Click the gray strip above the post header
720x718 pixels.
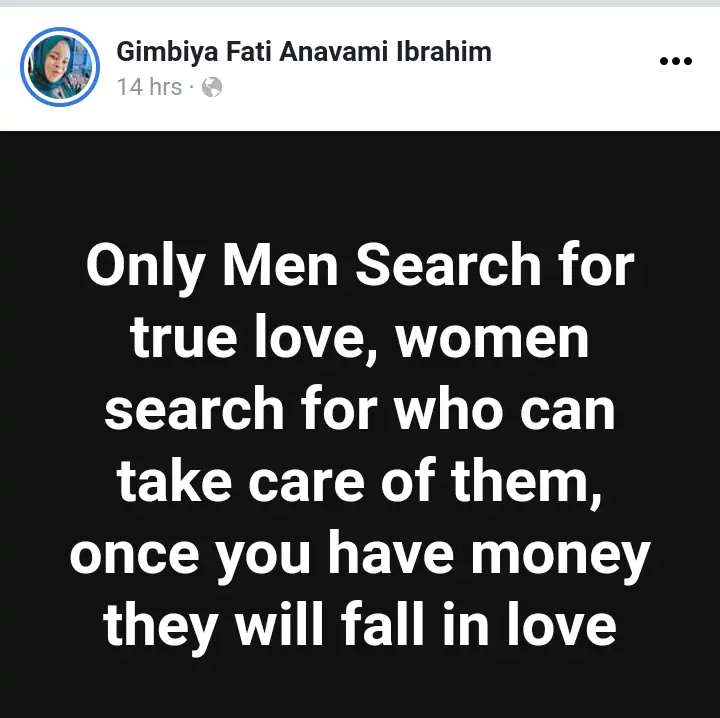coord(360,3)
